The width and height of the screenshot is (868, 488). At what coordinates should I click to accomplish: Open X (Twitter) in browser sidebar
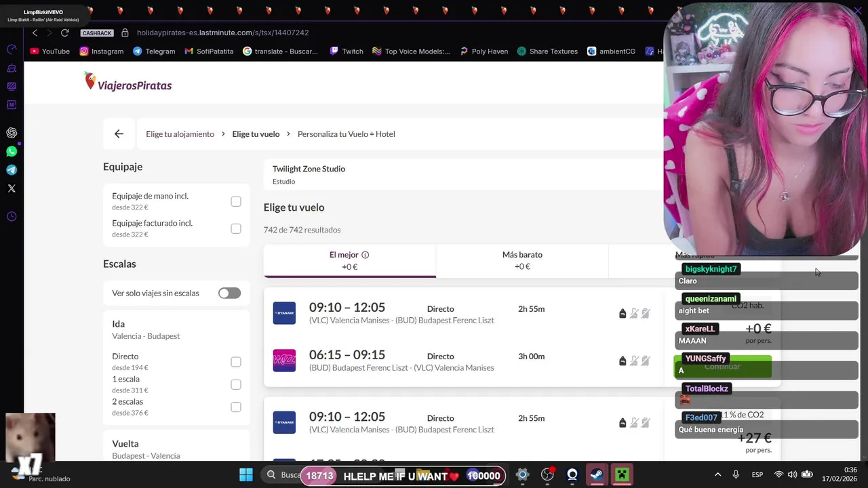pos(12,188)
